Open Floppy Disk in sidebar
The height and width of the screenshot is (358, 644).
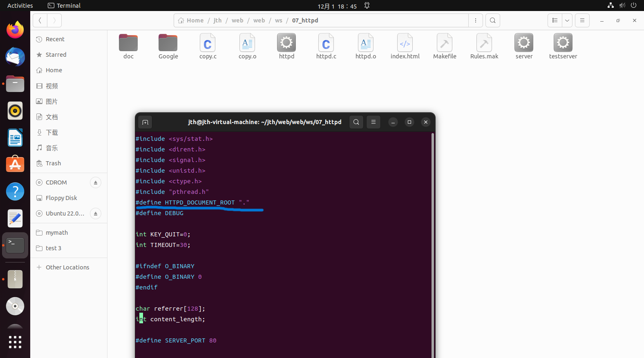(x=69, y=198)
